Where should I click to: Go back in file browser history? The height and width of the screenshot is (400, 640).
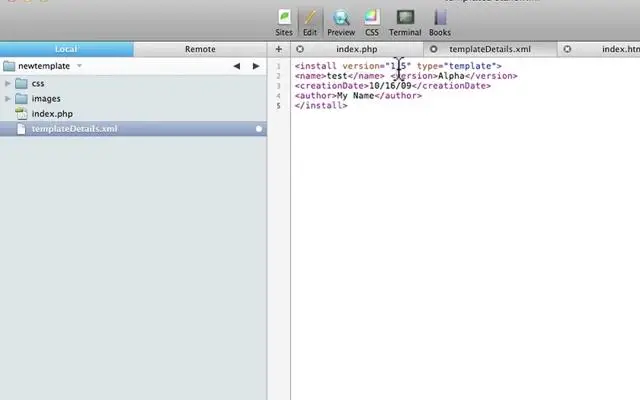tap(236, 66)
